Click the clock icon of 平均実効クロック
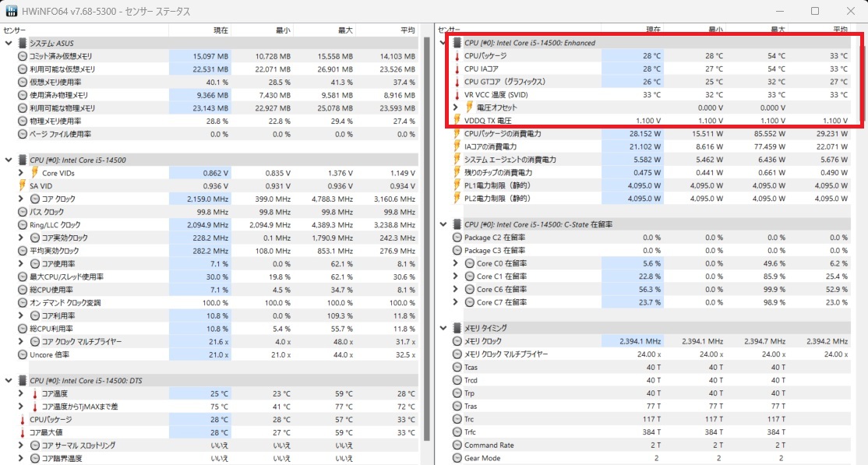The image size is (868, 465). (x=22, y=251)
